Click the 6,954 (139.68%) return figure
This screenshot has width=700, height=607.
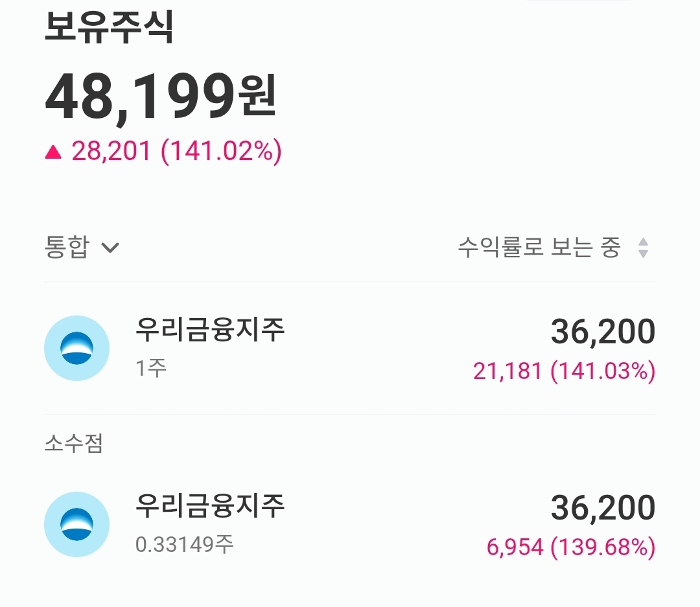pos(570,547)
